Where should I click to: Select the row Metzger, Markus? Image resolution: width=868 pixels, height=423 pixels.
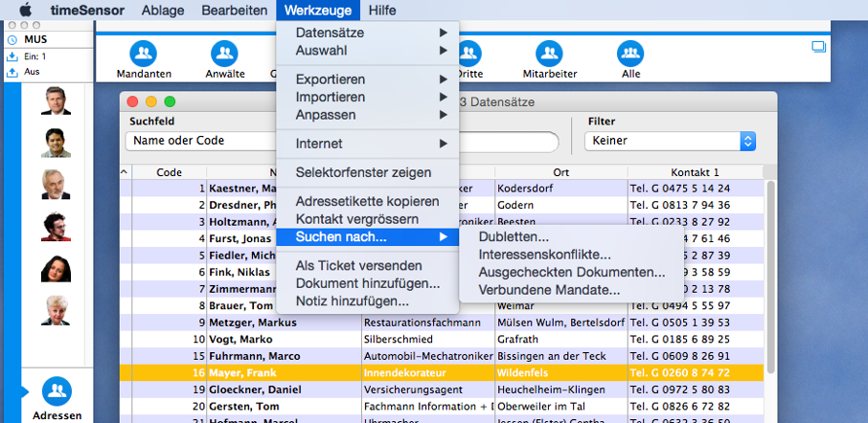(x=442, y=323)
